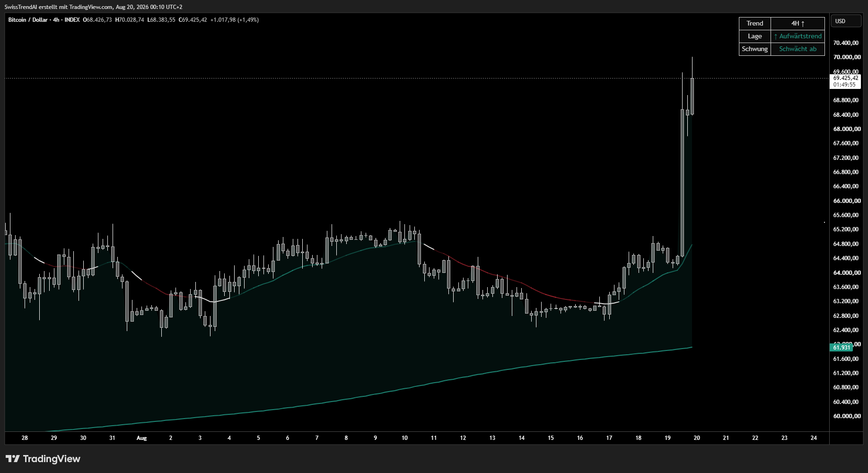Click date 24 on the time axis
Image resolution: width=868 pixels, height=473 pixels.
[814, 438]
